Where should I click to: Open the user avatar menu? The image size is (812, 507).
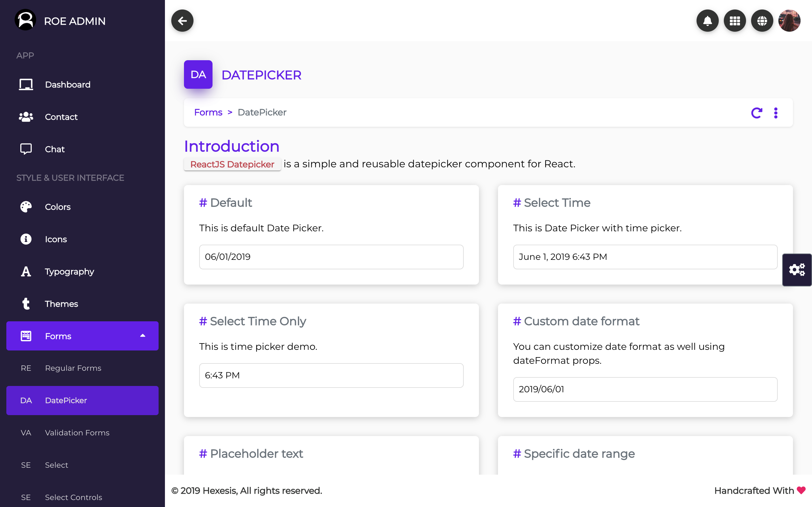tap(789, 21)
